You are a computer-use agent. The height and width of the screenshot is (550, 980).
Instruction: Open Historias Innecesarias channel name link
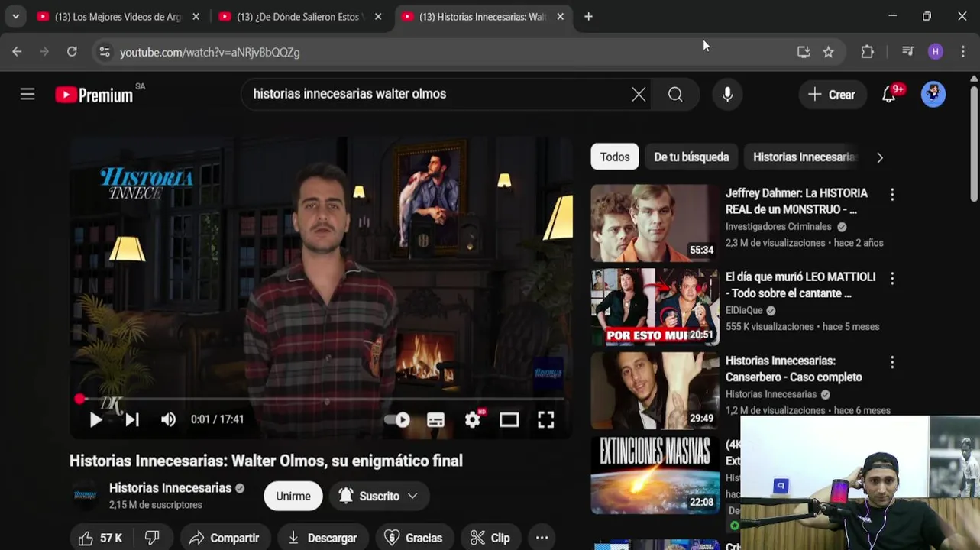(x=170, y=488)
